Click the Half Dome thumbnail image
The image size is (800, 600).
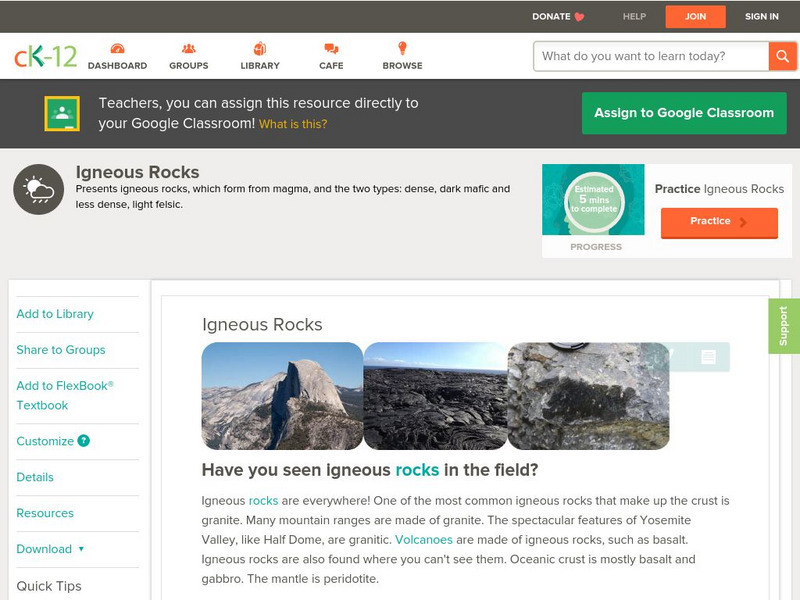pos(282,396)
